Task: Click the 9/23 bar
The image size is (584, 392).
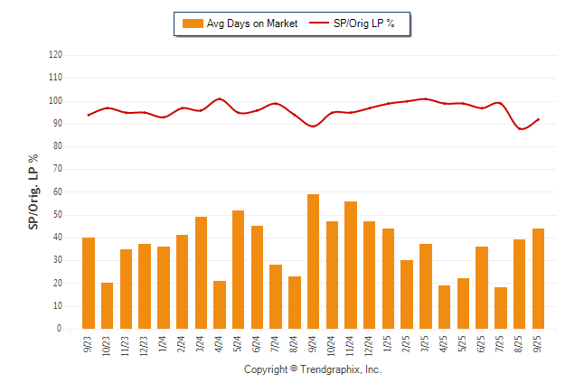Action: point(88,283)
